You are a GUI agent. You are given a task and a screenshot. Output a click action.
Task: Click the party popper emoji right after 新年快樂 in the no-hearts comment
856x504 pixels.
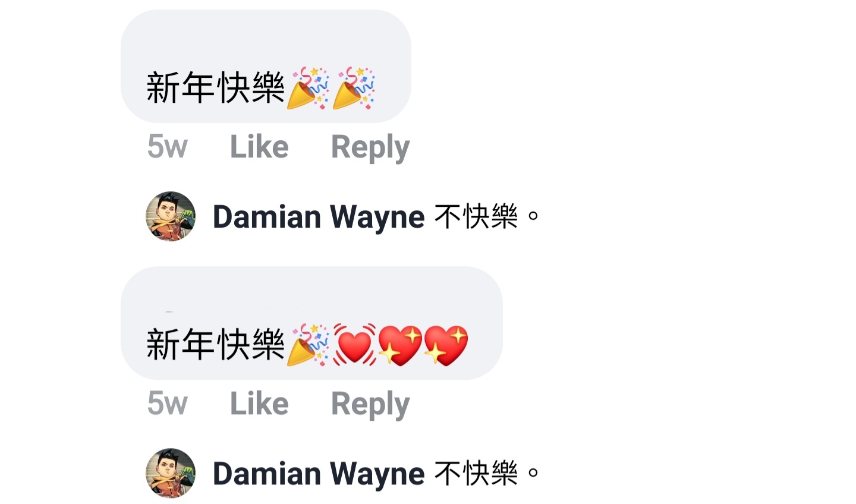pos(308,89)
